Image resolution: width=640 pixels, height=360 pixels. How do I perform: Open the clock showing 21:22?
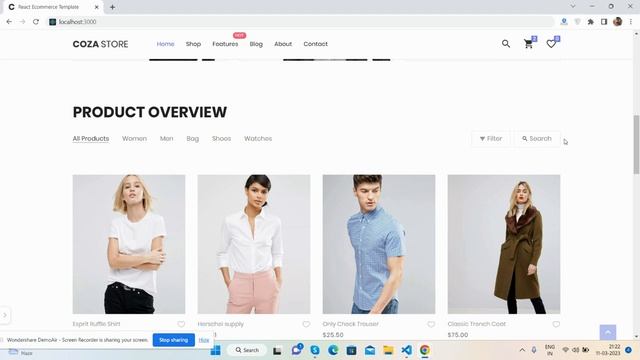click(608, 350)
